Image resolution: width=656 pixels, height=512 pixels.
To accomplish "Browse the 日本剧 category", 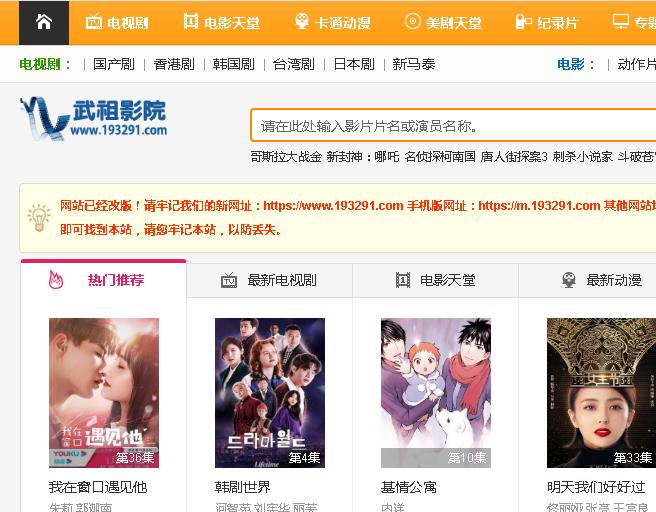I will (354, 64).
